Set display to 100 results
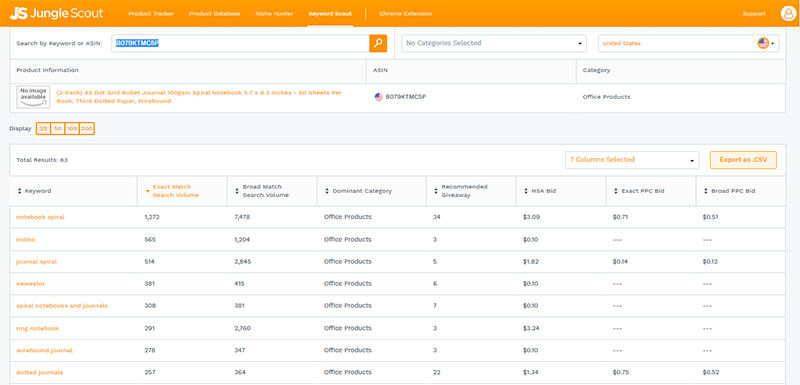 72,129
